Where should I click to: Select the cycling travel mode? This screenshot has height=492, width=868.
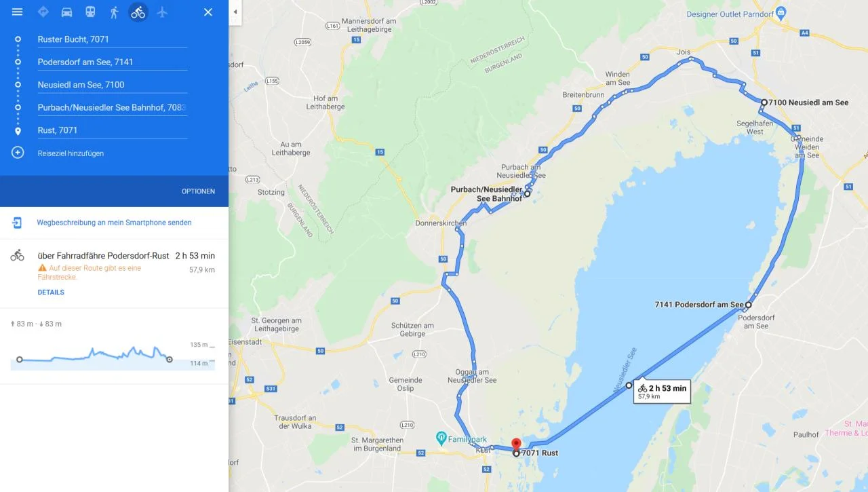point(138,12)
